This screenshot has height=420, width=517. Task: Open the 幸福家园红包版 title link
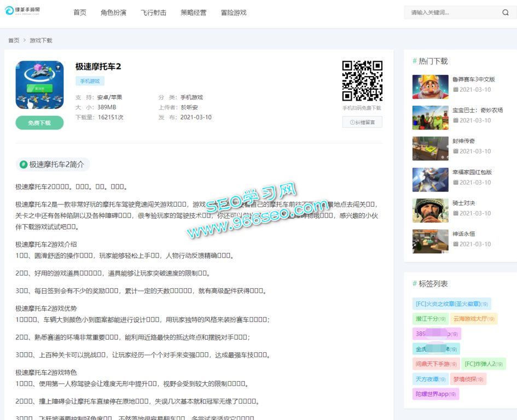(x=472, y=172)
